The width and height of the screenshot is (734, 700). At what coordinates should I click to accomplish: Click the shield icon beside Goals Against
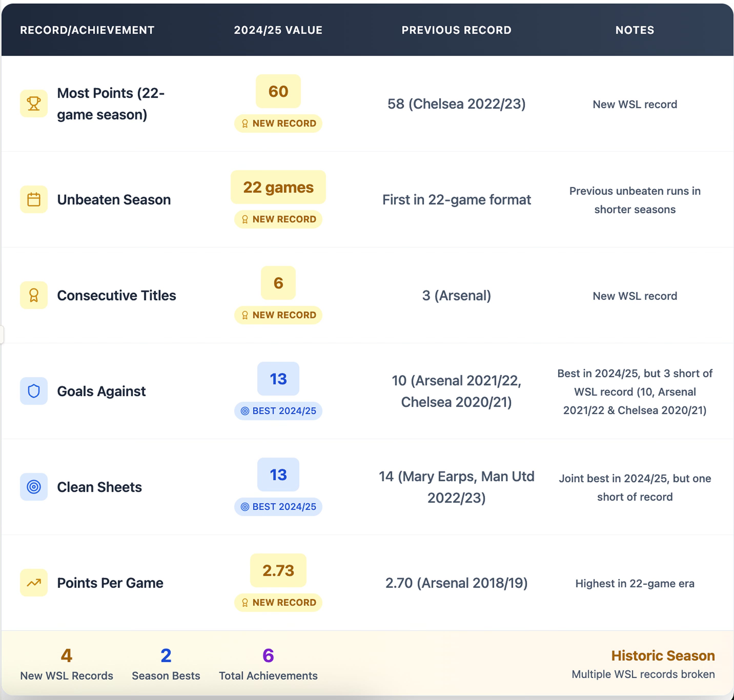click(34, 391)
